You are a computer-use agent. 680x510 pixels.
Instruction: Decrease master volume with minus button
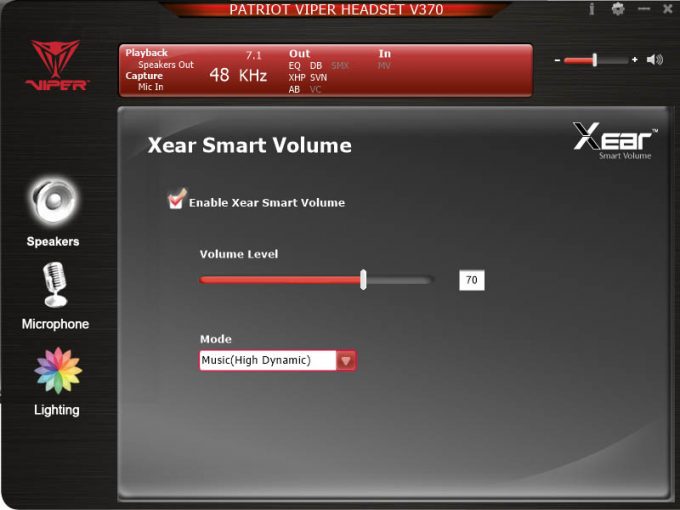(557, 60)
